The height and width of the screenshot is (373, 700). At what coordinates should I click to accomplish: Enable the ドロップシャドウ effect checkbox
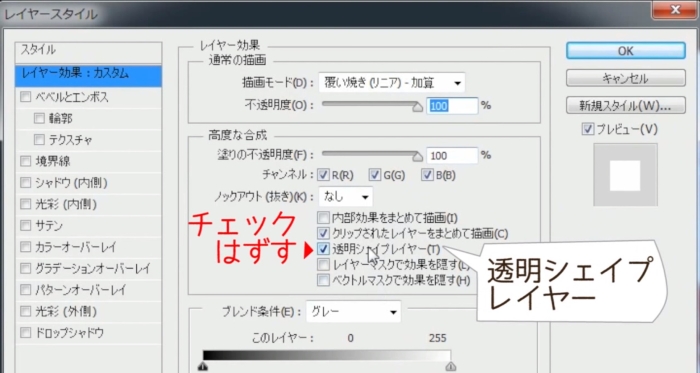[25, 332]
